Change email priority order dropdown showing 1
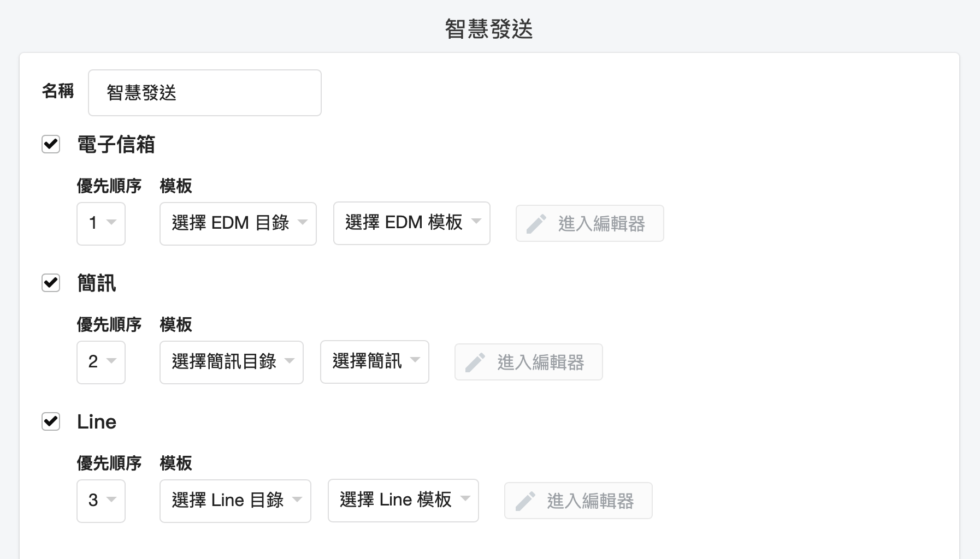The height and width of the screenshot is (559, 980). click(x=101, y=223)
